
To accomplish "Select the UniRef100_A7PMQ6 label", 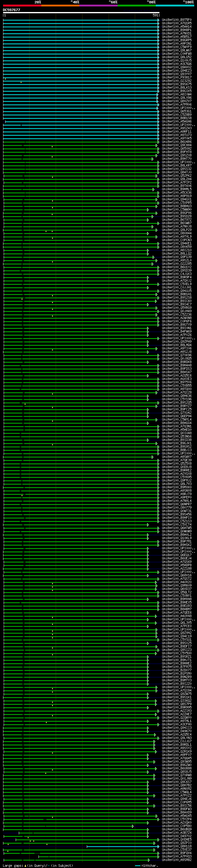I will [177, 104].
